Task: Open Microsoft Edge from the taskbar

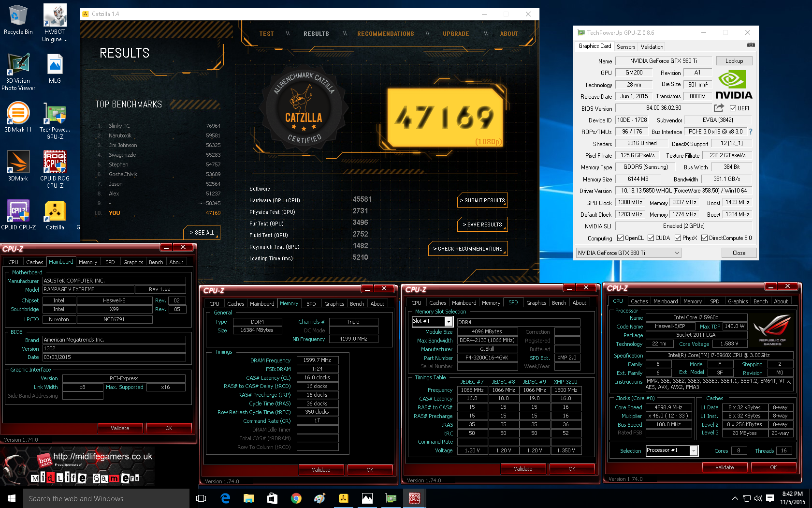Action: [225, 498]
